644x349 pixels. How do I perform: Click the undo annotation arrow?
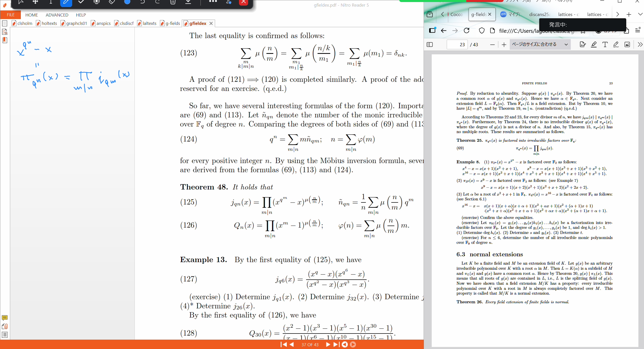point(142,2)
